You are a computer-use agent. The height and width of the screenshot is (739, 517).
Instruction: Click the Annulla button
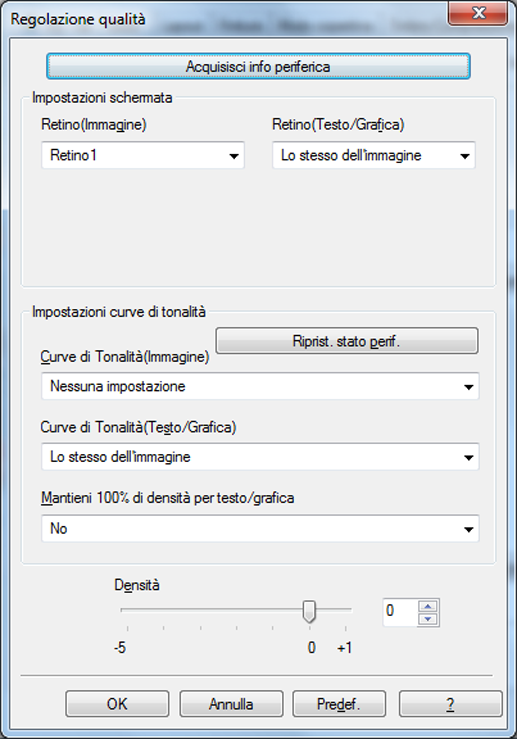[x=231, y=704]
